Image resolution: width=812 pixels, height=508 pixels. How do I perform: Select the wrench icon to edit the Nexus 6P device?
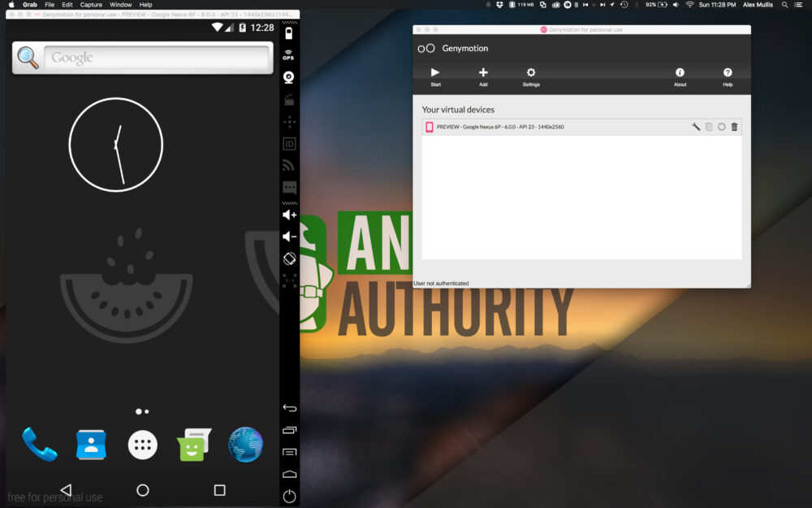(696, 127)
